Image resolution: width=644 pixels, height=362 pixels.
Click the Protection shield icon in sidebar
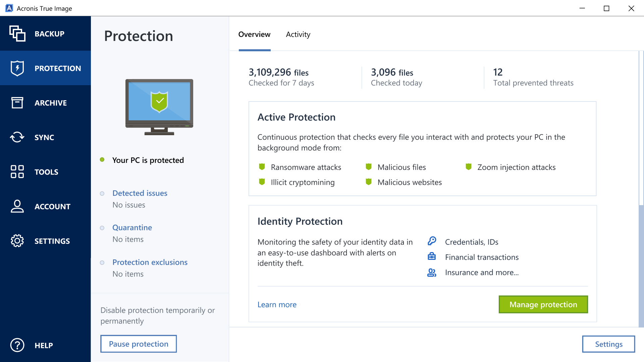[17, 68]
